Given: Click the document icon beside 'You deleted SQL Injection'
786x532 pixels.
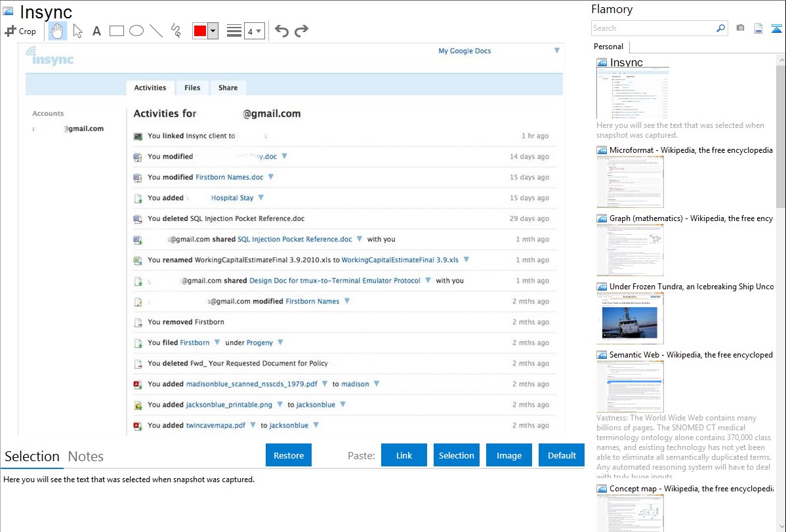Looking at the screenshot, I should pos(138,219).
